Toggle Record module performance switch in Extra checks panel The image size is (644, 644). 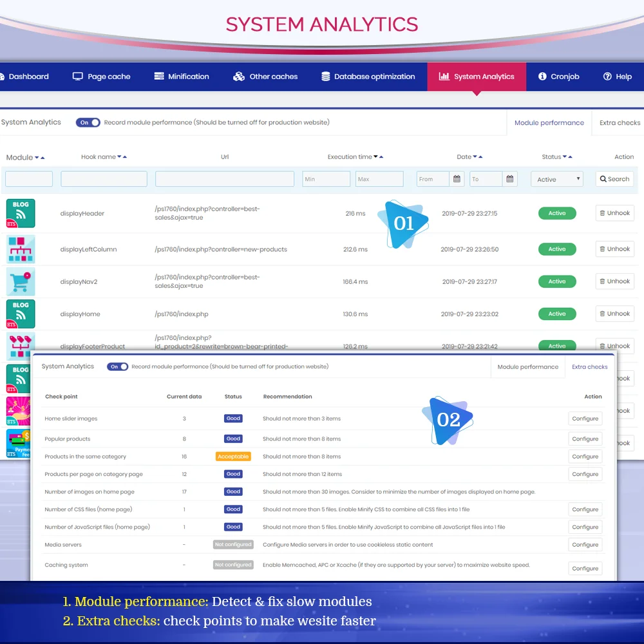(x=117, y=366)
